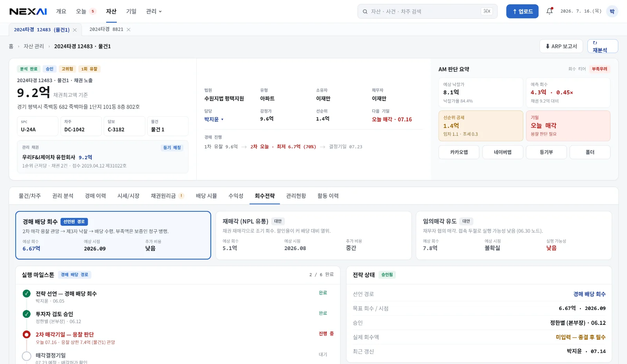The width and height of the screenshot is (627, 364).
Task: Open the 폴더 button
Action: pos(590,152)
